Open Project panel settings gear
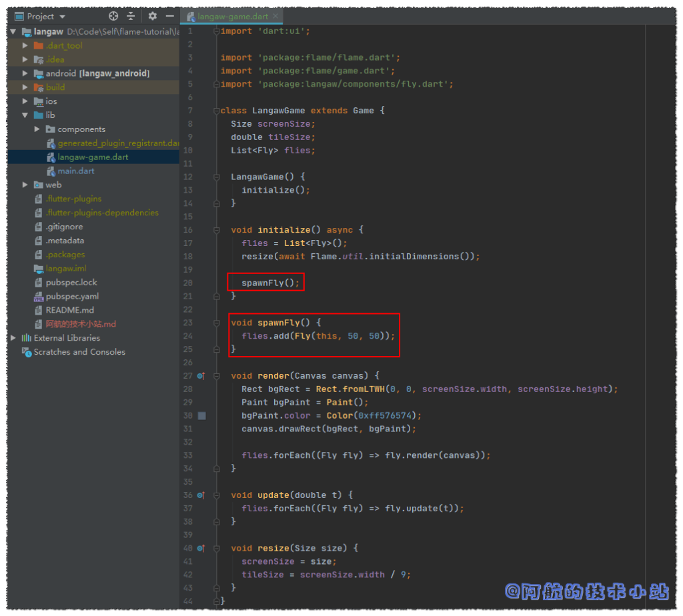The image size is (683, 616). coord(153,16)
